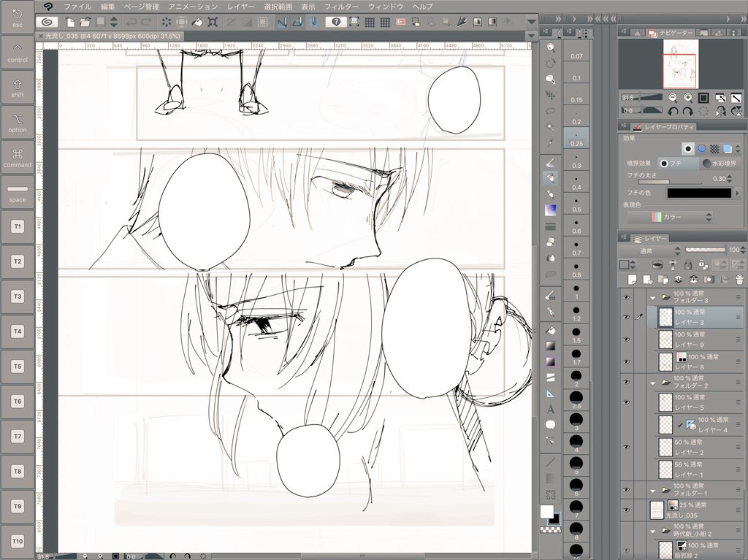Open the フィルター menu
Viewport: 748px width, 560px height.
342,7
